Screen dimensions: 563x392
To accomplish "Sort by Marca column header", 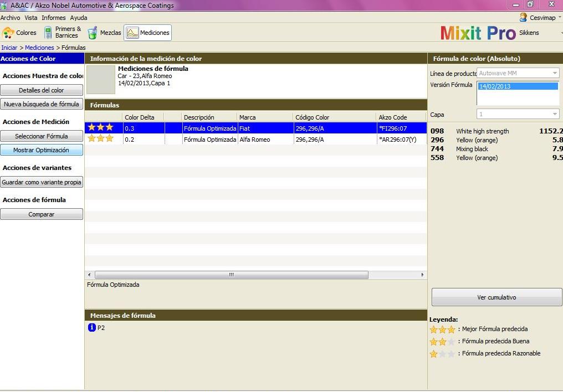I will [x=265, y=117].
